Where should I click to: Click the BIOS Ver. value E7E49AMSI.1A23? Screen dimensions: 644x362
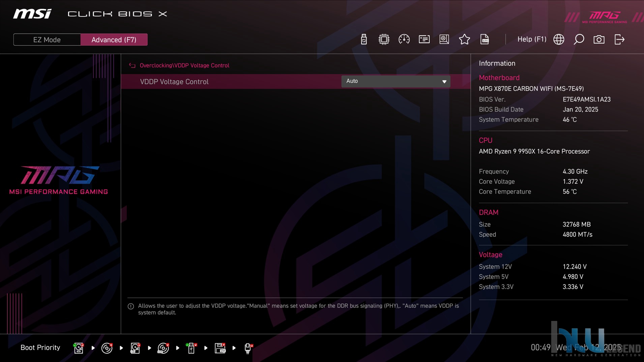tap(586, 99)
